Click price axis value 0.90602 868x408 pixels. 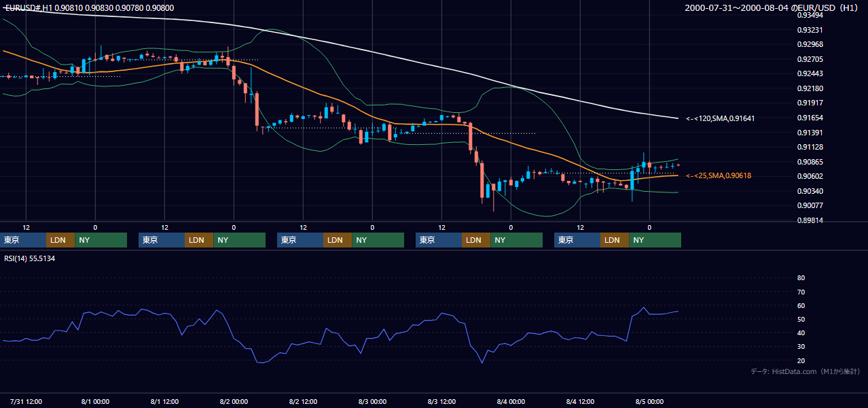pyautogui.click(x=809, y=176)
